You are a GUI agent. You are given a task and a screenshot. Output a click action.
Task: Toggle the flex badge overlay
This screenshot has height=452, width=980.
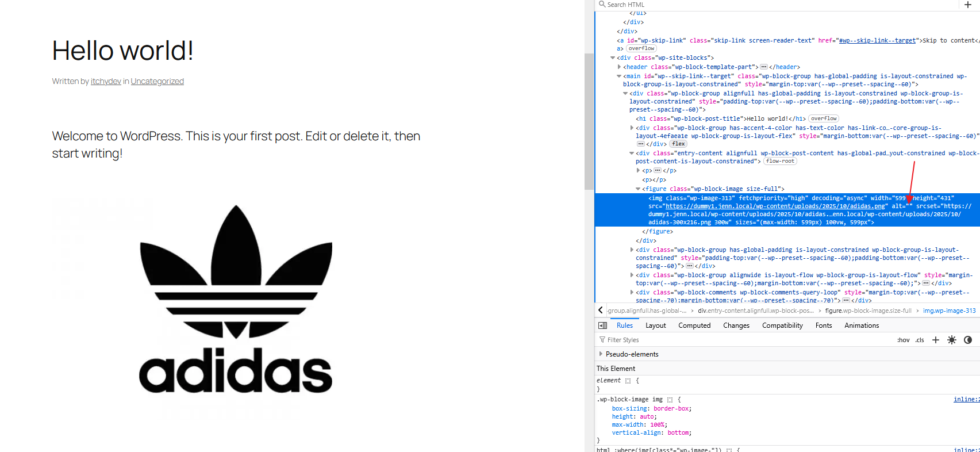click(679, 144)
